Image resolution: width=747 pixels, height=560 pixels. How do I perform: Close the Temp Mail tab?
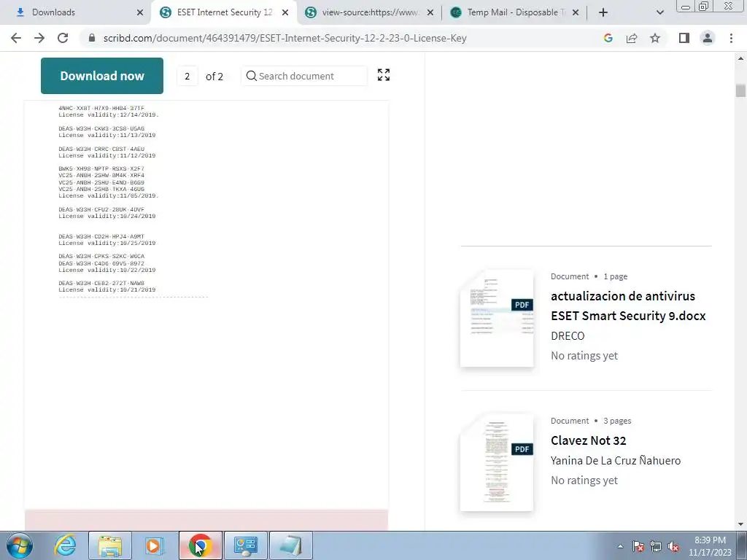[576, 12]
